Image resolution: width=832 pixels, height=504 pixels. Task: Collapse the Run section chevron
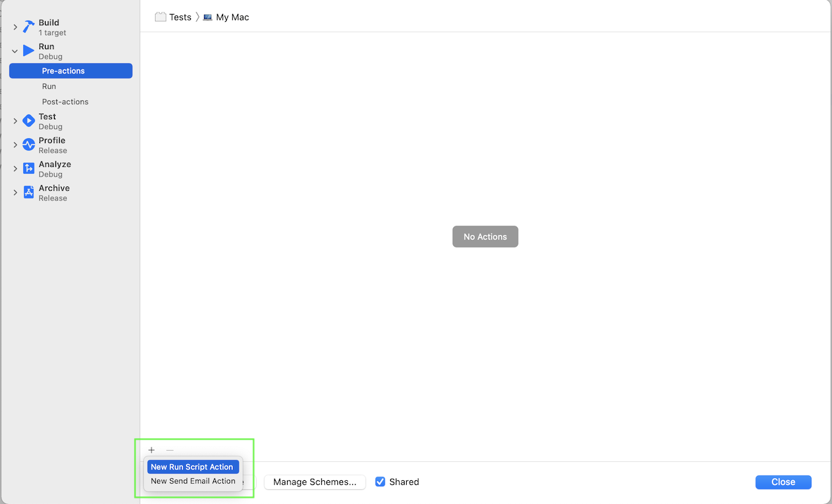[x=15, y=51]
